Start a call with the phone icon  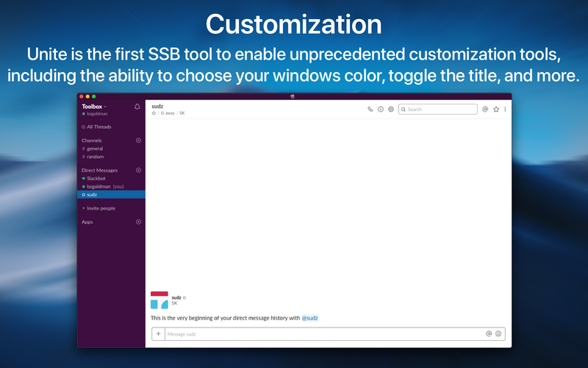(370, 109)
